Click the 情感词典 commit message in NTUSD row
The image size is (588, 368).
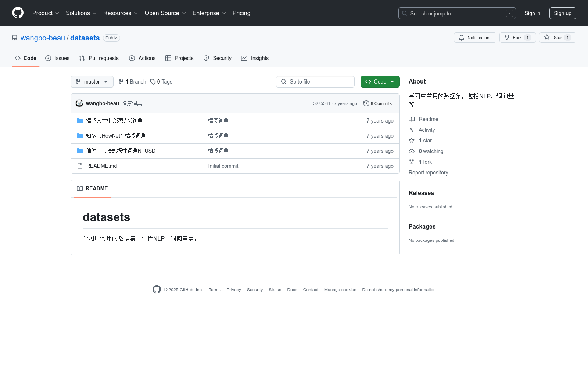(218, 151)
